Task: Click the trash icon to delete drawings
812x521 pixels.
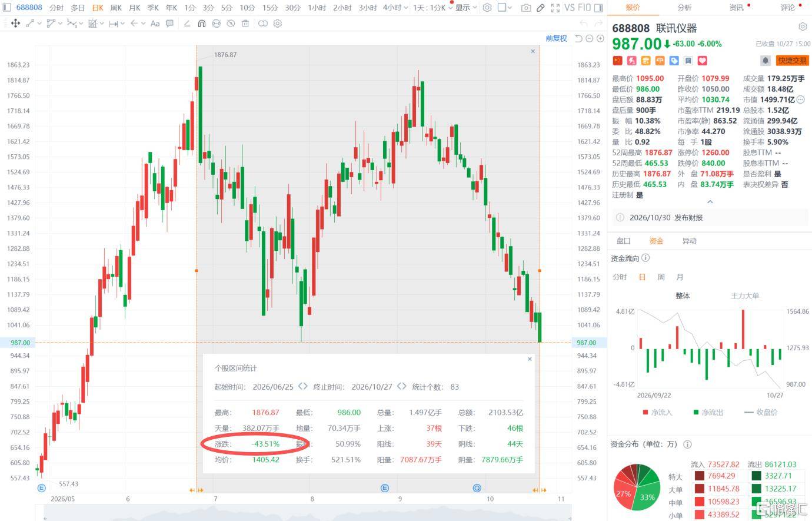Action: pyautogui.click(x=245, y=24)
